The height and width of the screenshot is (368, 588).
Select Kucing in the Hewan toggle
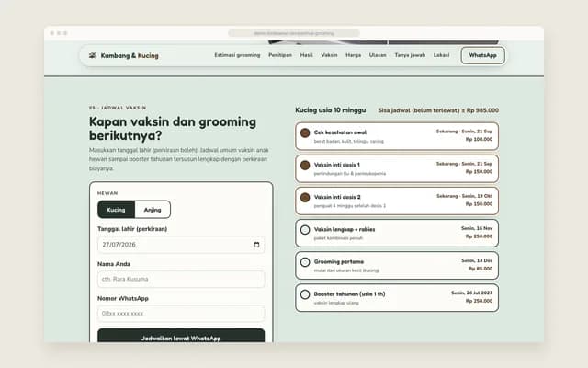point(117,210)
